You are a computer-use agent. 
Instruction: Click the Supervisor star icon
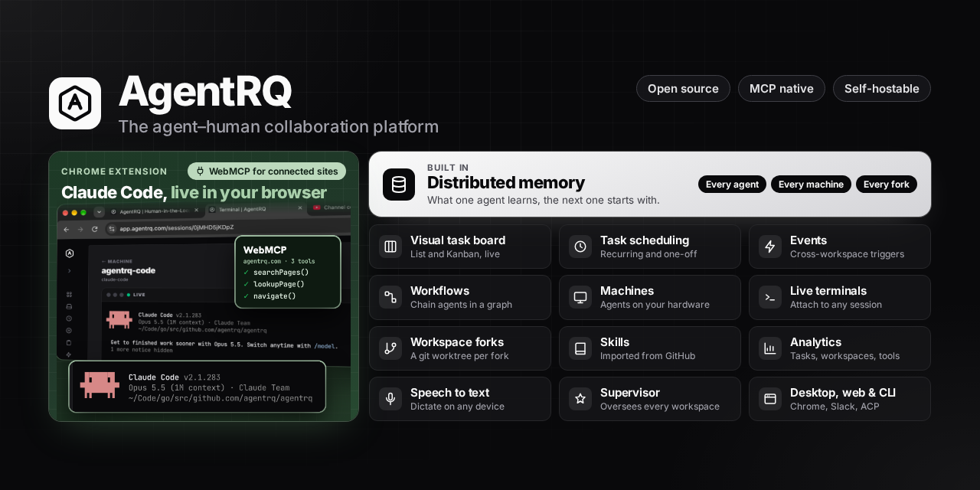pyautogui.click(x=580, y=399)
